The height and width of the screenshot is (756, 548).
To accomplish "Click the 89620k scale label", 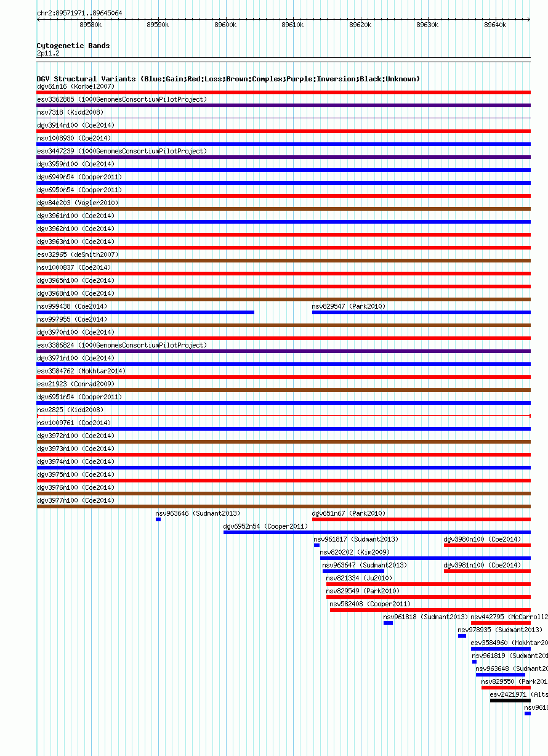I will (x=360, y=25).
